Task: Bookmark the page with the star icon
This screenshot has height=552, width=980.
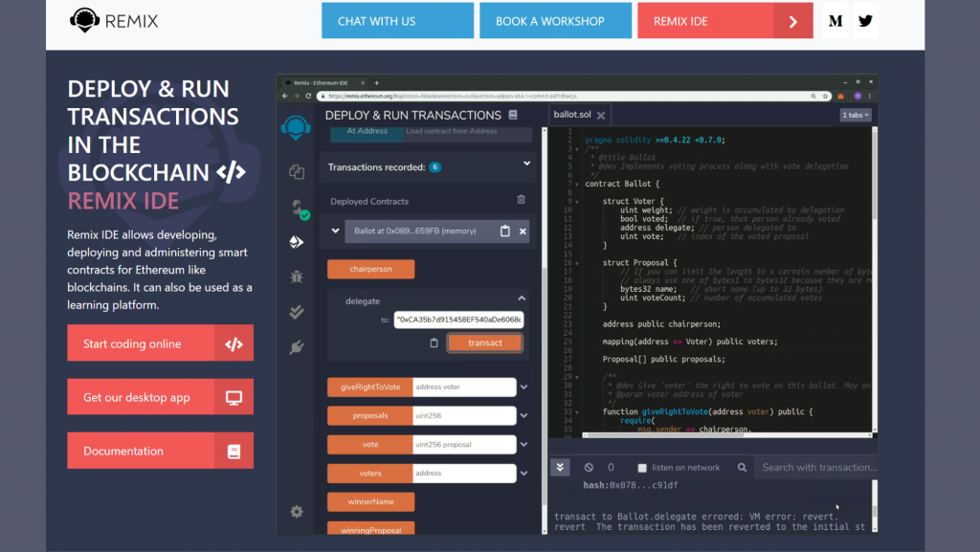Action: (x=825, y=97)
